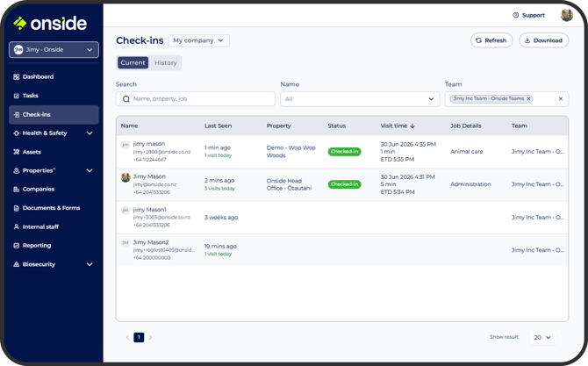588x366 pixels.
Task: Open Reporting in the sidebar
Action: [54, 246]
